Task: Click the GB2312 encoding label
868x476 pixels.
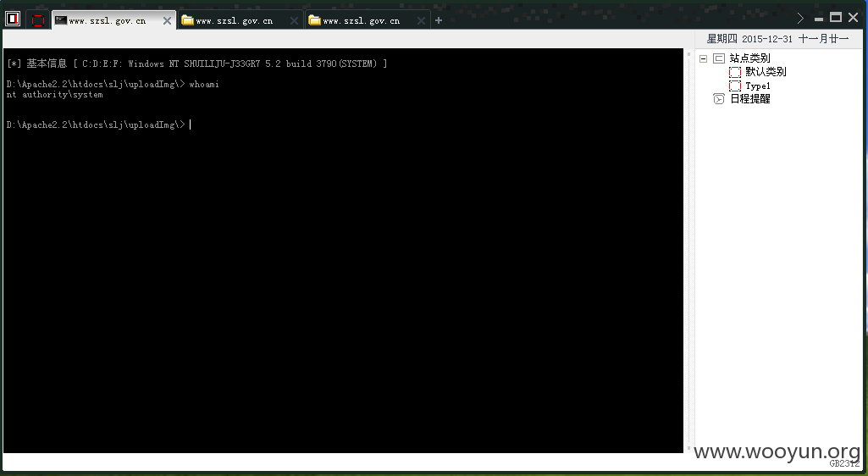Action: tap(844, 463)
